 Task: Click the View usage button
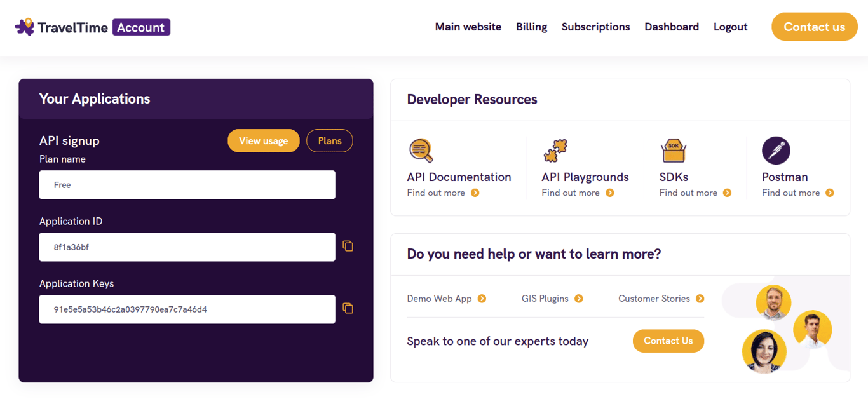pos(263,140)
